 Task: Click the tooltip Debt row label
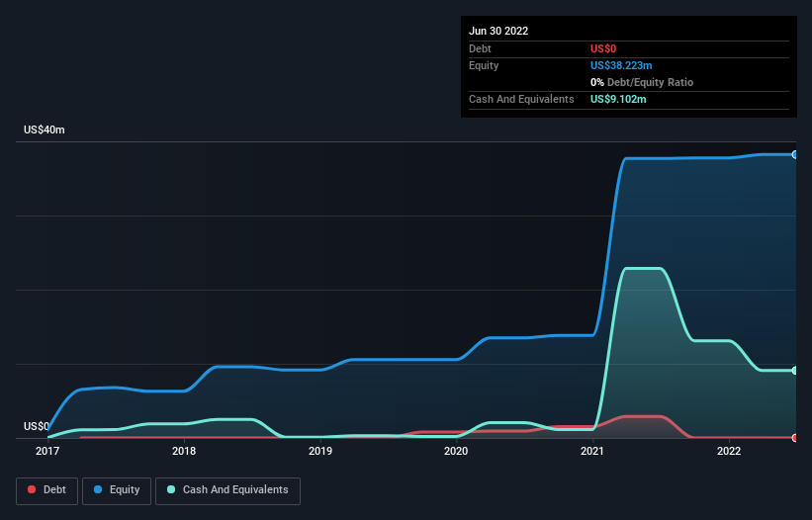480,48
